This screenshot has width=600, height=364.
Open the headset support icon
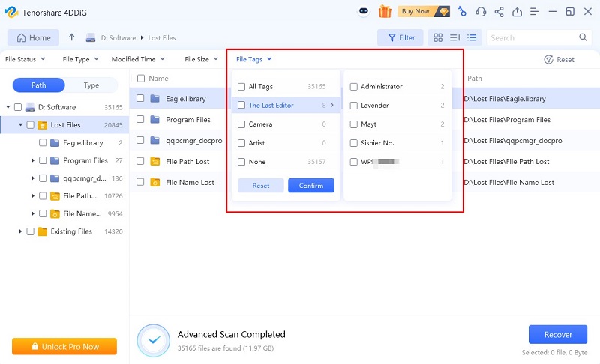tap(481, 12)
